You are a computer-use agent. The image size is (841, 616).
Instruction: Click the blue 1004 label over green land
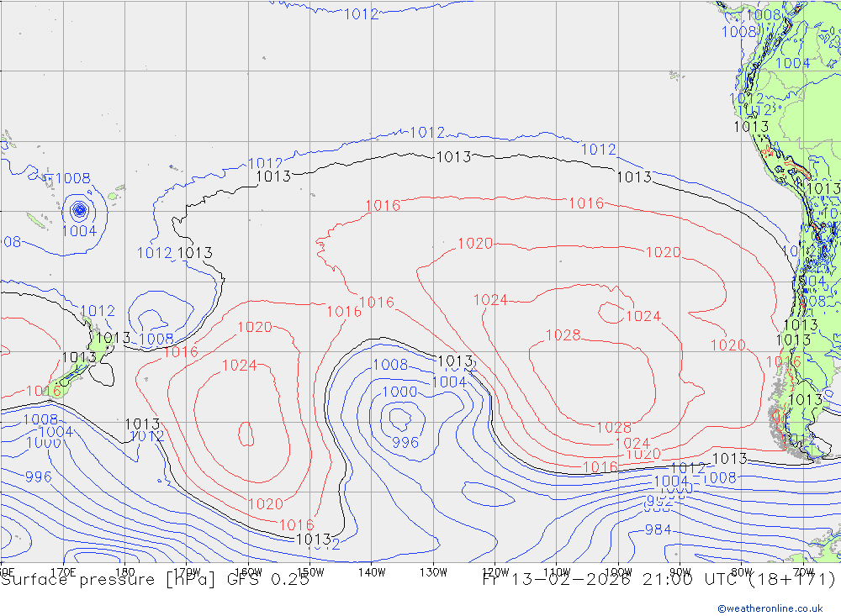pyautogui.click(x=792, y=63)
